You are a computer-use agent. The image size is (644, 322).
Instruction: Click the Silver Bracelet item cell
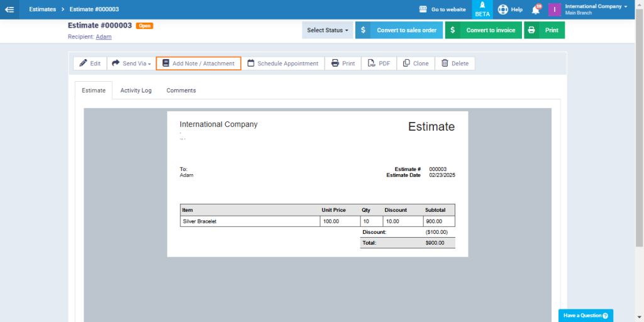click(x=250, y=221)
